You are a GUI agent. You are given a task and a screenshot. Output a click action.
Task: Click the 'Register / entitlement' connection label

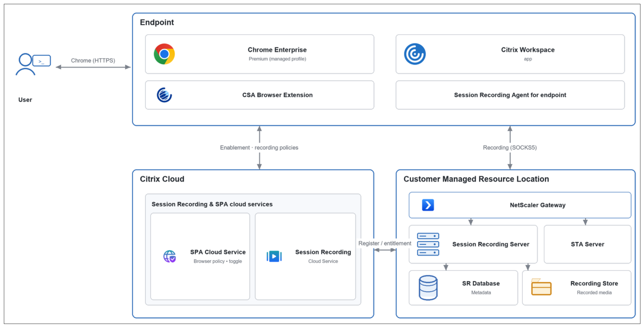coord(385,243)
